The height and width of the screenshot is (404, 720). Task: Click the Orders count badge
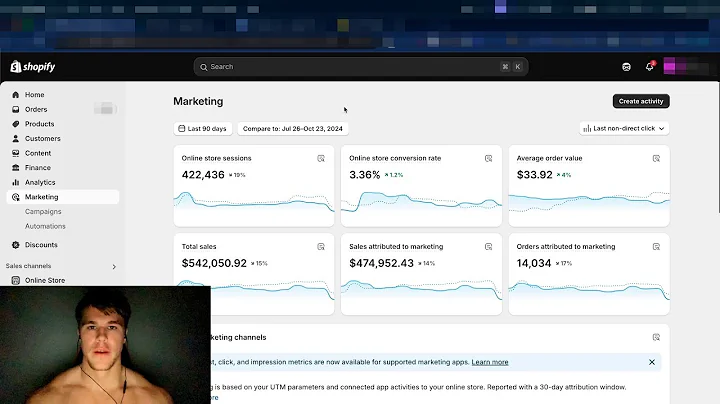(x=105, y=109)
